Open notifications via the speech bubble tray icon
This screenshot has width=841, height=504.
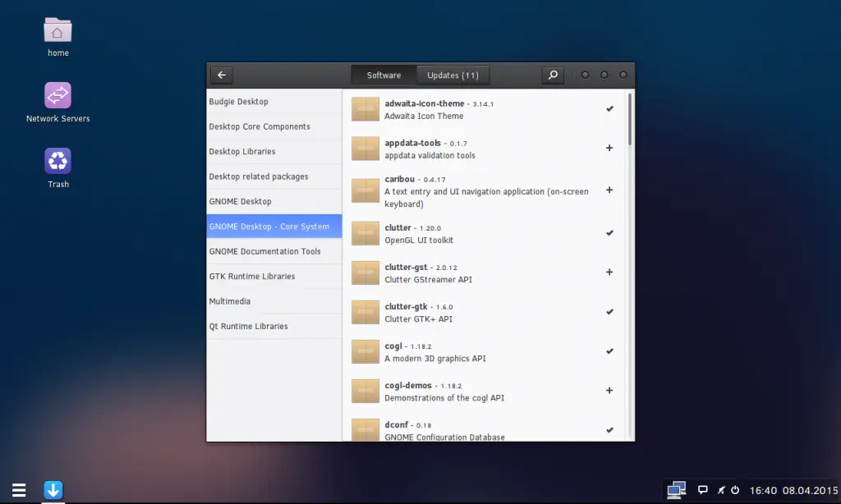[x=702, y=490]
